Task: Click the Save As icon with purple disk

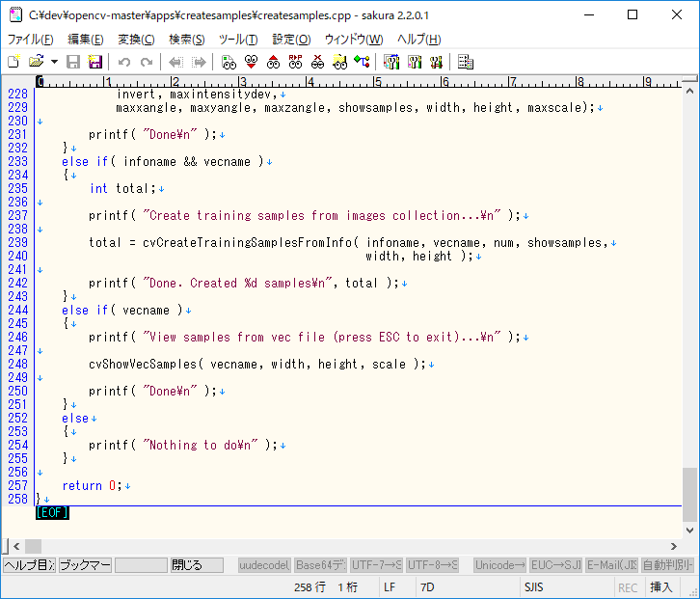Action: click(x=95, y=62)
